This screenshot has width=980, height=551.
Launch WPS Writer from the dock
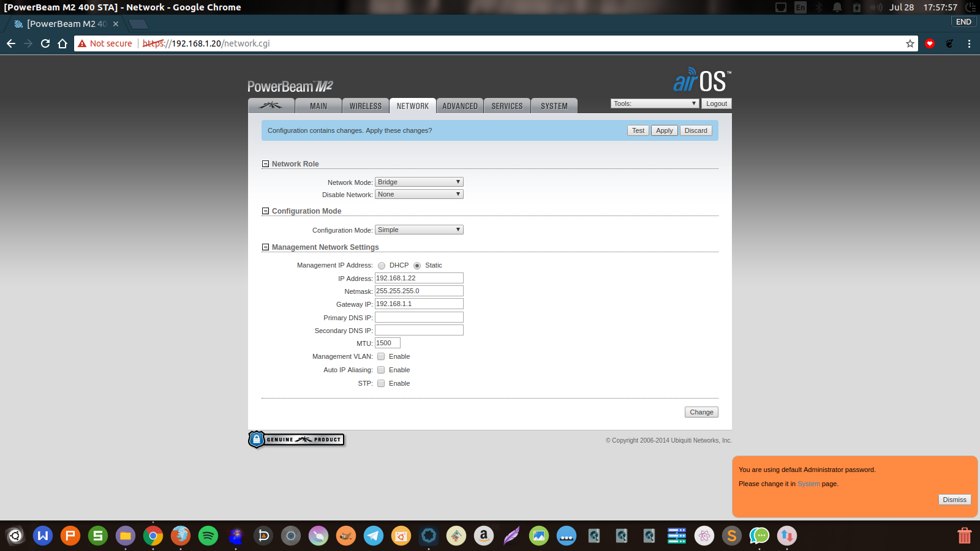(43, 536)
